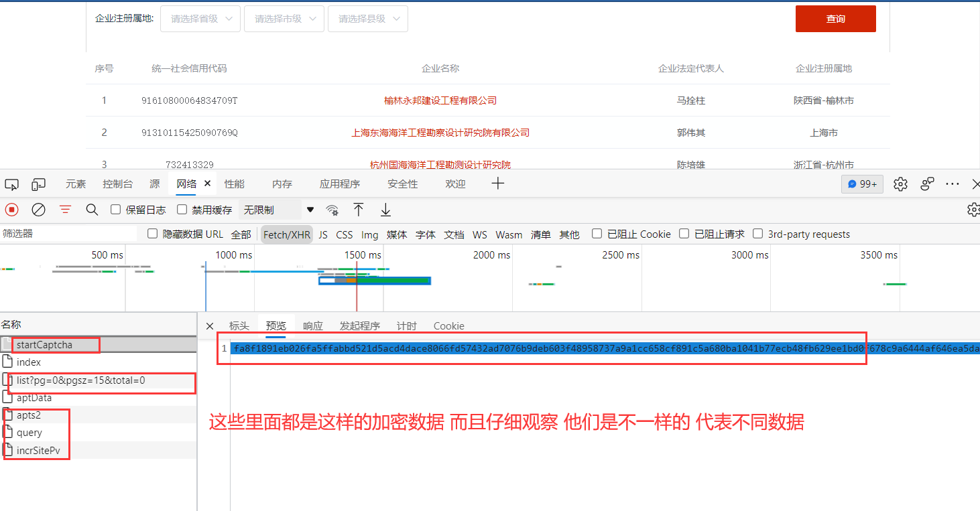Open network conditions wifi icon

click(x=332, y=210)
